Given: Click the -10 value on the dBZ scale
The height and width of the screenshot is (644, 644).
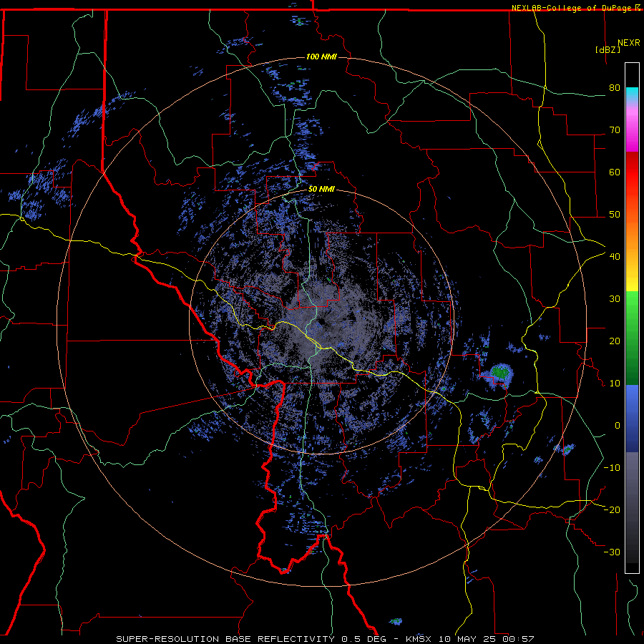Looking at the screenshot, I should point(612,468).
